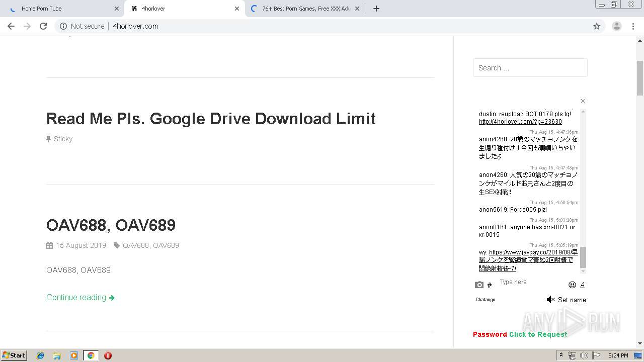
Task: Open the network tray icon
Action: [x=572, y=355]
